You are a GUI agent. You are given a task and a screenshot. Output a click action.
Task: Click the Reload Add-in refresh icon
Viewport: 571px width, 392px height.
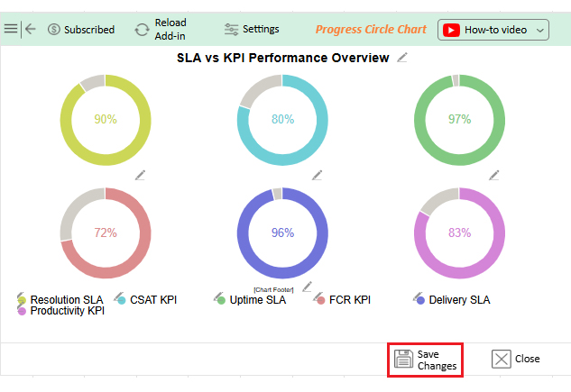tap(142, 30)
